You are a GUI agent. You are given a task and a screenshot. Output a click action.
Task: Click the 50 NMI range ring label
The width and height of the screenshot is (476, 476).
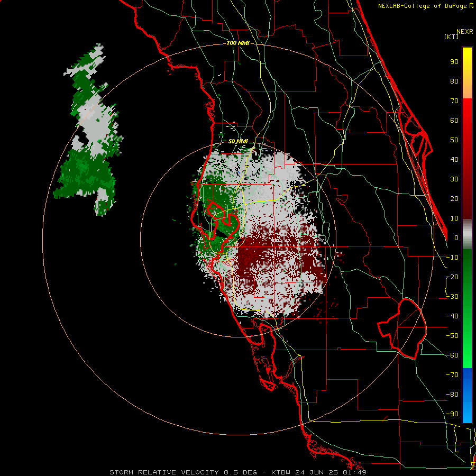click(x=238, y=141)
